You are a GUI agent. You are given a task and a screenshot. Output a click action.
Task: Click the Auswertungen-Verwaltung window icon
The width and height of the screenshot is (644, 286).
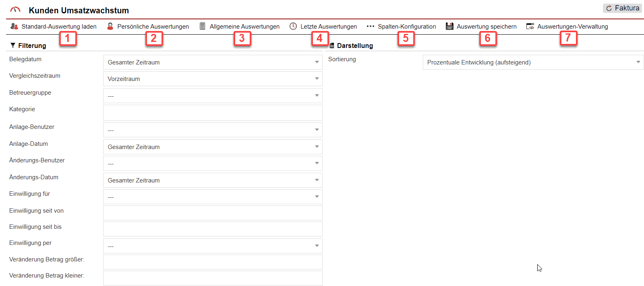[x=530, y=27]
